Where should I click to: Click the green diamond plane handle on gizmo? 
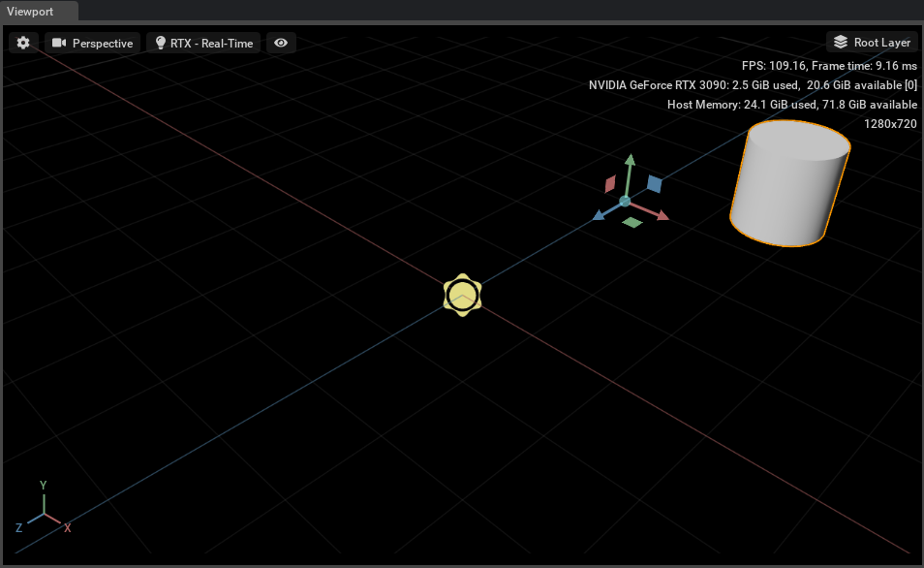tap(631, 223)
